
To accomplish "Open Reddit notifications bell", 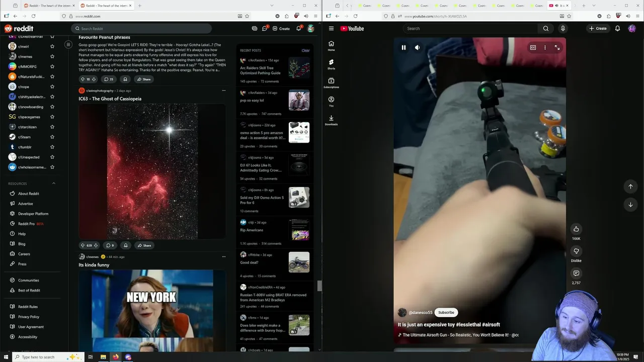I will click(298, 29).
